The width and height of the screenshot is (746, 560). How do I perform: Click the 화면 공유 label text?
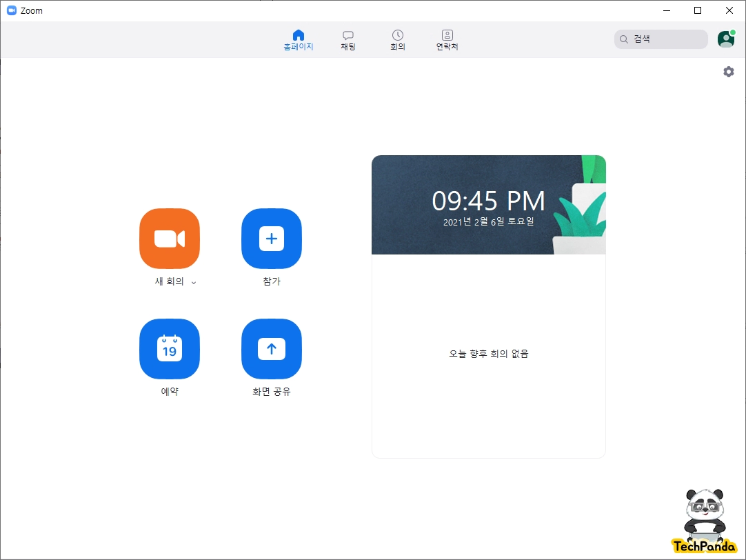[x=272, y=392]
